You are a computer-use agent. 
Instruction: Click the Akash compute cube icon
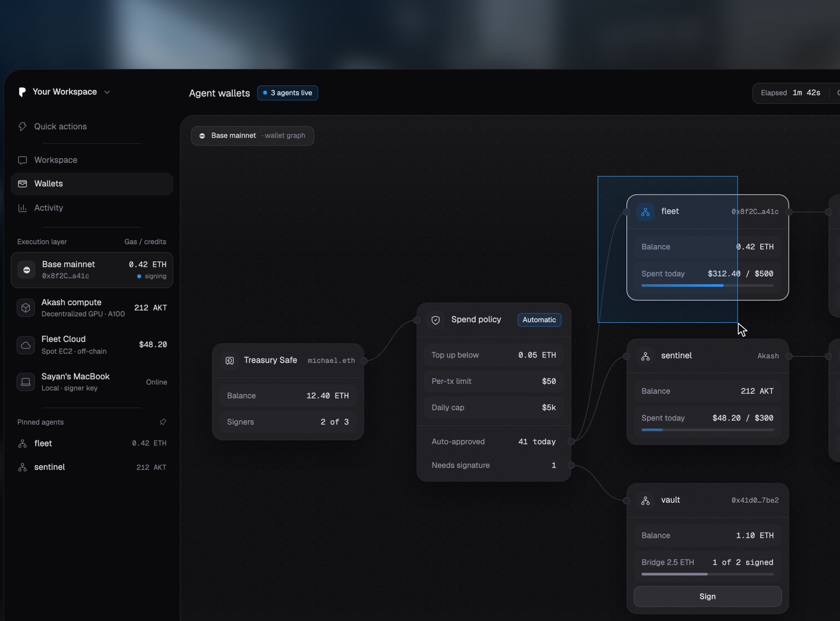click(x=26, y=308)
